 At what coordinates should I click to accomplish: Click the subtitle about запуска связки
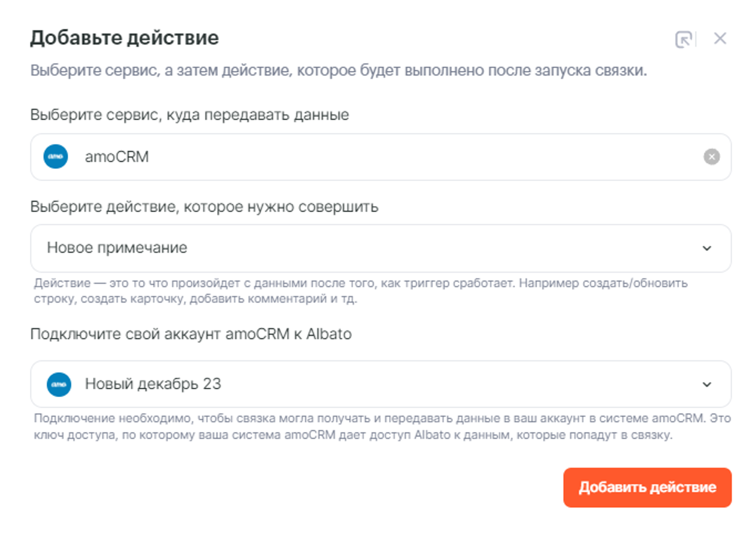pyautogui.click(x=339, y=71)
